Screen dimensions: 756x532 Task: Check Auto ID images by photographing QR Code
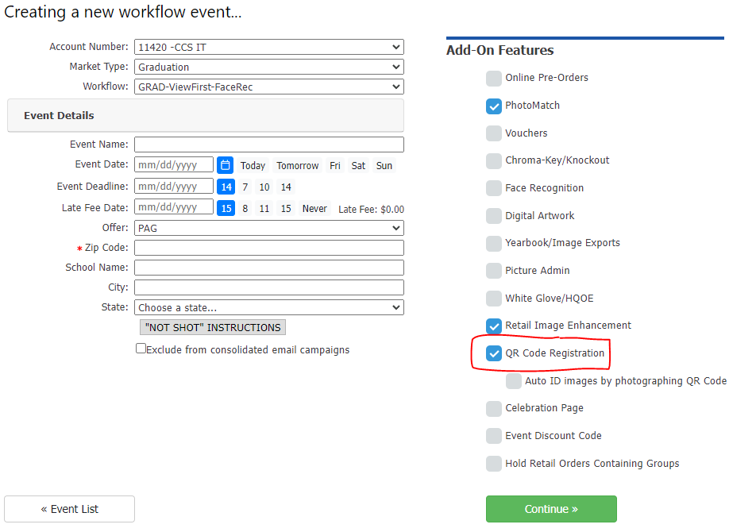tap(514, 381)
